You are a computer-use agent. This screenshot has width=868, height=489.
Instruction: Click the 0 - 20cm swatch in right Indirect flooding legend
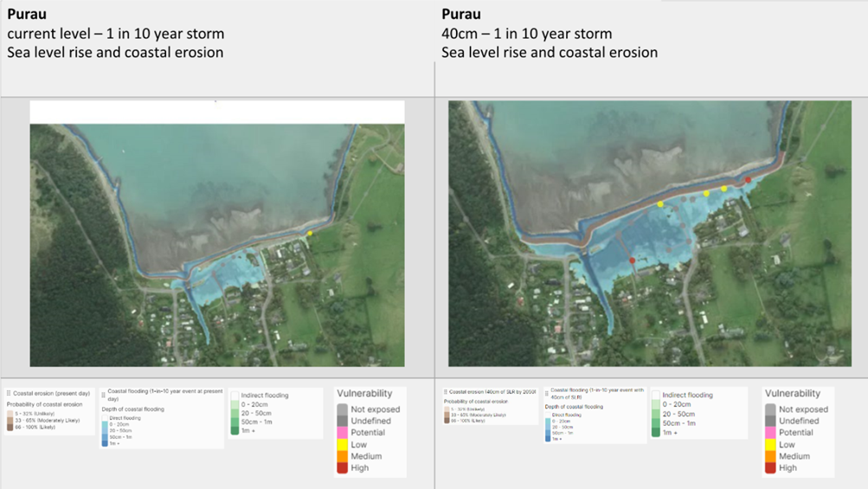[656, 404]
